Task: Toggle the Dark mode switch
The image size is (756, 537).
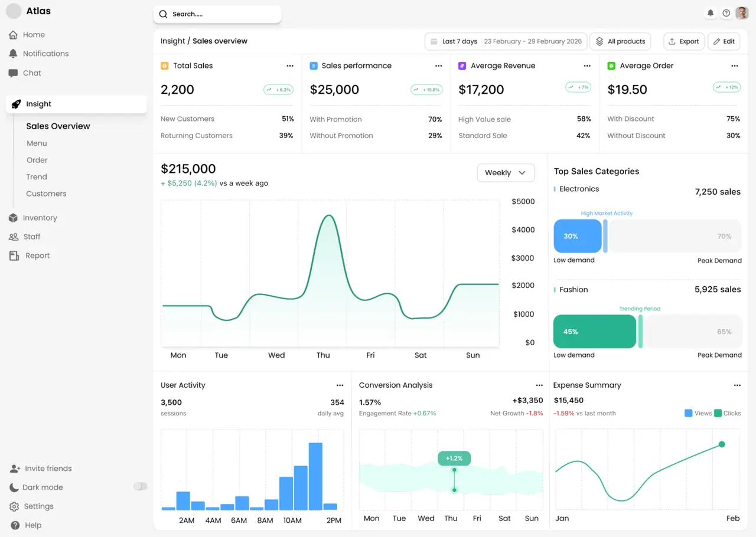Action: 140,487
